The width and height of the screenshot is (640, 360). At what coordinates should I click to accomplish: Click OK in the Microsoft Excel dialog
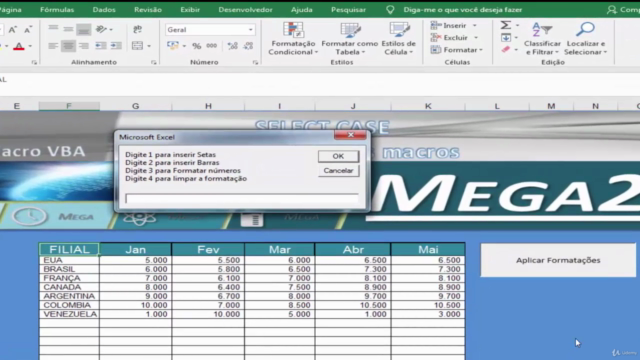click(338, 156)
